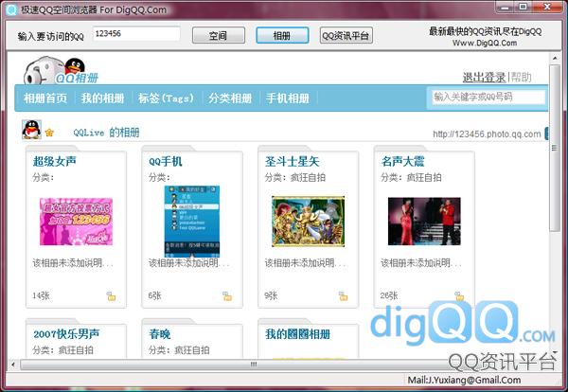The width and height of the screenshot is (568, 392).
Task: Click the QQLive 的相册 heading
Action: 106,133
